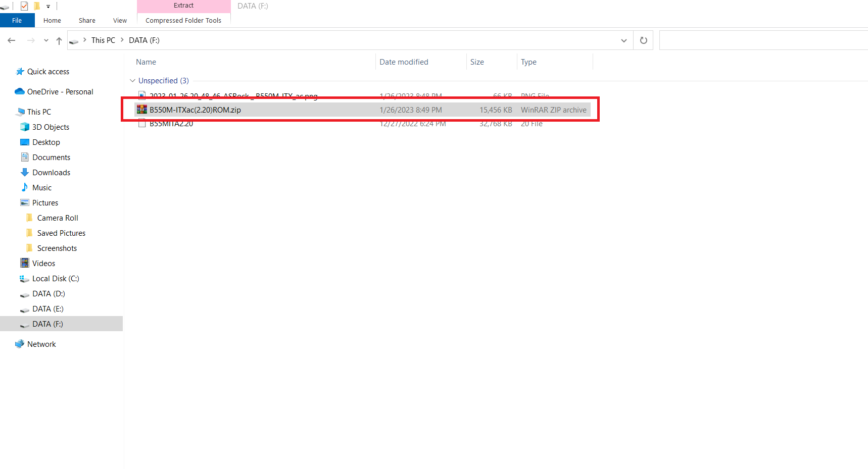Click the Desktop icon in the sidebar
The image size is (868, 469).
pos(25,142)
